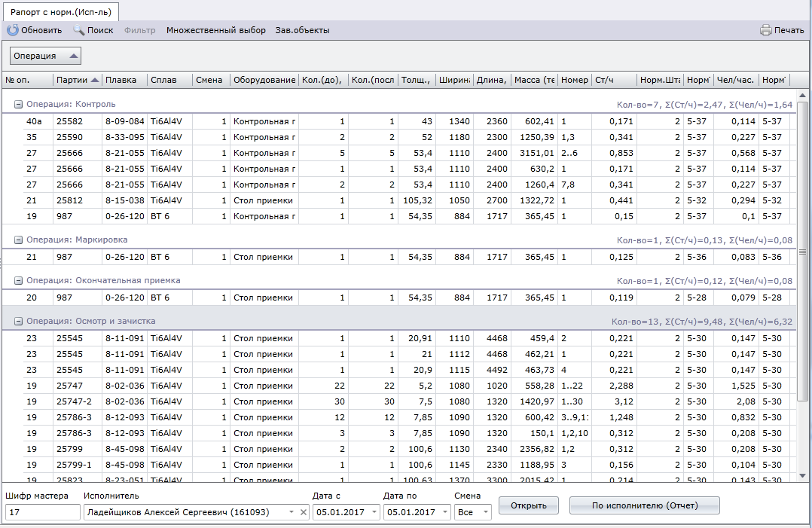Click the Поиск magnifier icon
Image resolution: width=812 pixels, height=528 pixels.
click(78, 30)
